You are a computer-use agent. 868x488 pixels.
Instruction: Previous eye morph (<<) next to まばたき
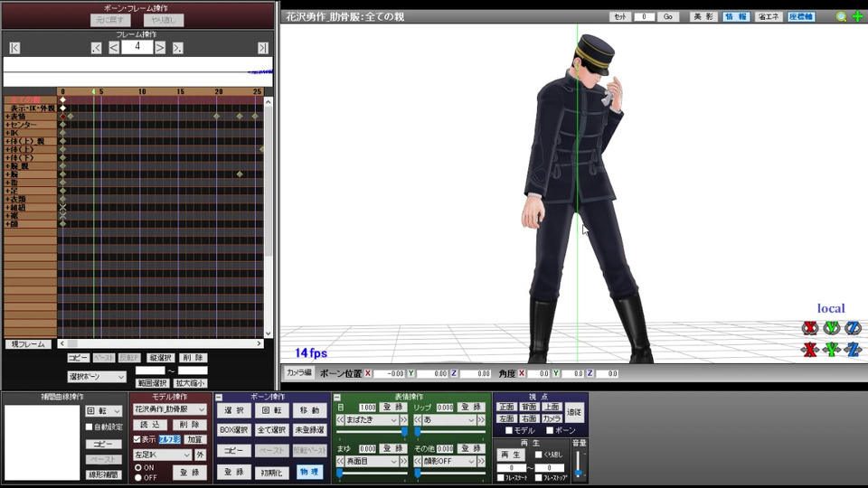click(x=341, y=420)
